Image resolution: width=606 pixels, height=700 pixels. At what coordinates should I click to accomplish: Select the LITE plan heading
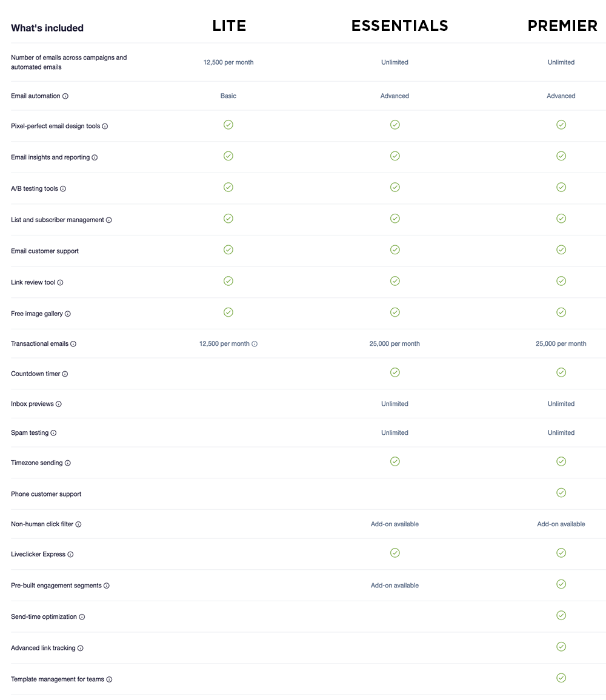tap(229, 26)
